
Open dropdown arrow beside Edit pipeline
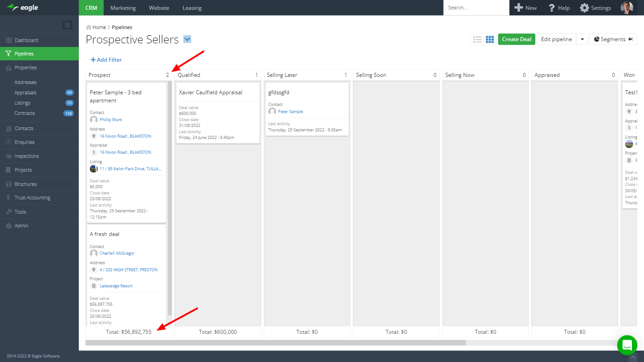point(582,39)
